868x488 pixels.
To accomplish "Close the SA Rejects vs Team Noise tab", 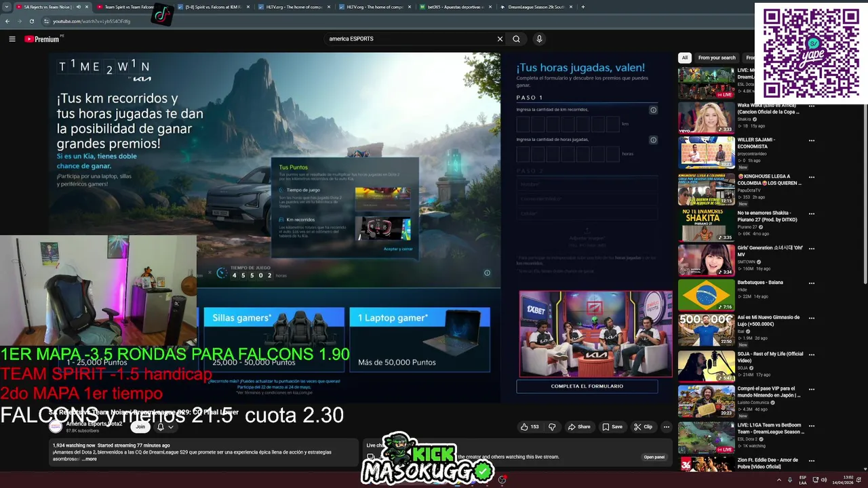I will [x=86, y=7].
